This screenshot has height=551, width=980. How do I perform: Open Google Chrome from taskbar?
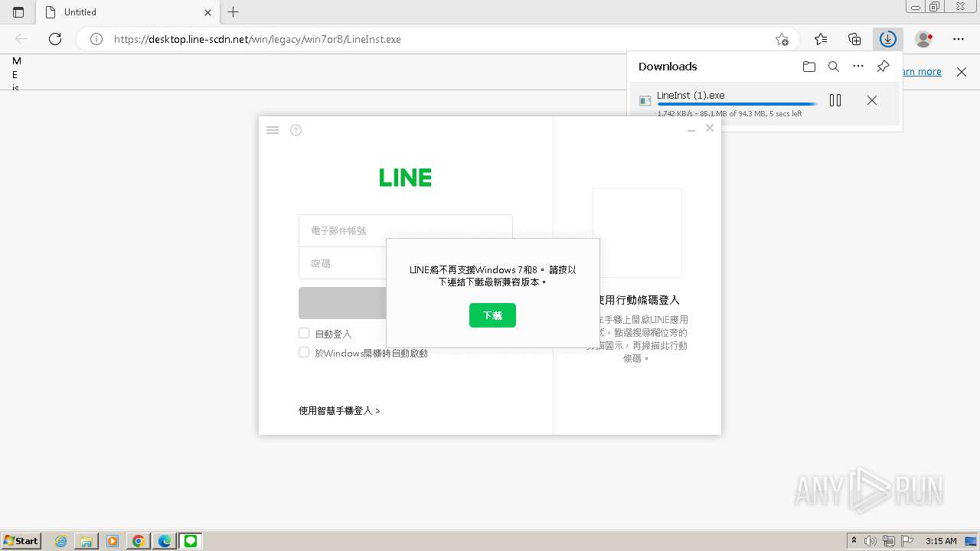[138, 541]
